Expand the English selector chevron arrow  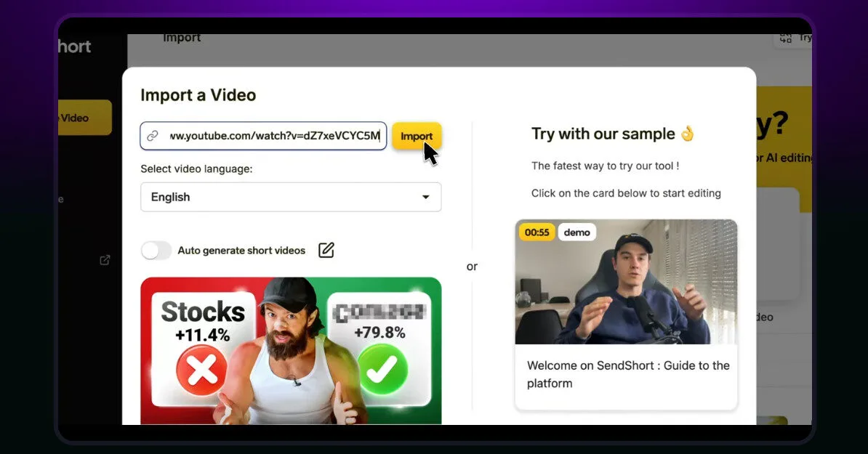[x=425, y=197]
